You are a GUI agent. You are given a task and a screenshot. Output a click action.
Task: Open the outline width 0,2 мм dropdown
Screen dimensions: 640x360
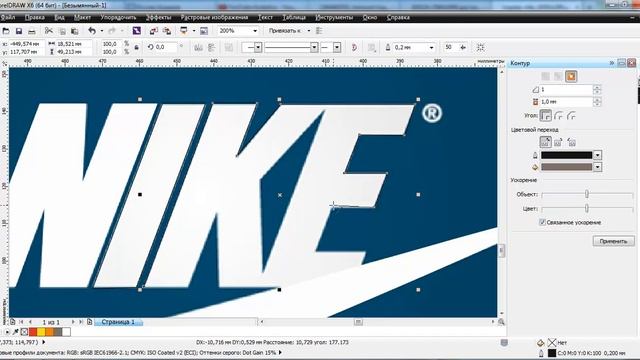coord(431,48)
